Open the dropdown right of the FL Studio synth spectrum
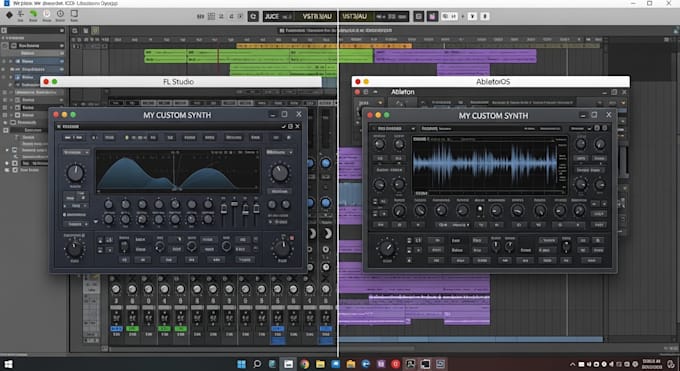Screen dimensions: 680x371 pyautogui.click(x=280, y=152)
